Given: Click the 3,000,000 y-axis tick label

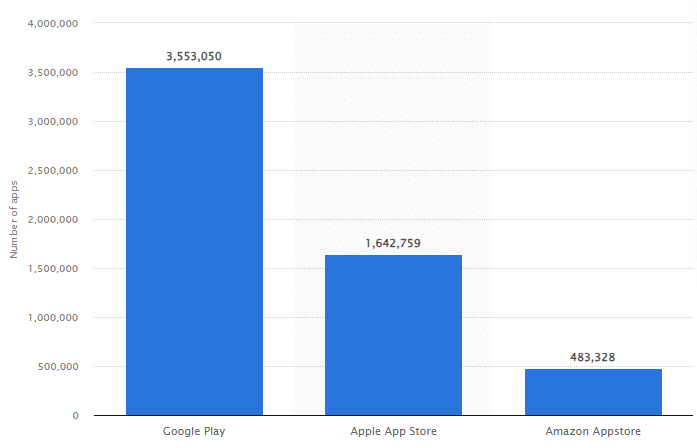Looking at the screenshot, I should point(53,121).
